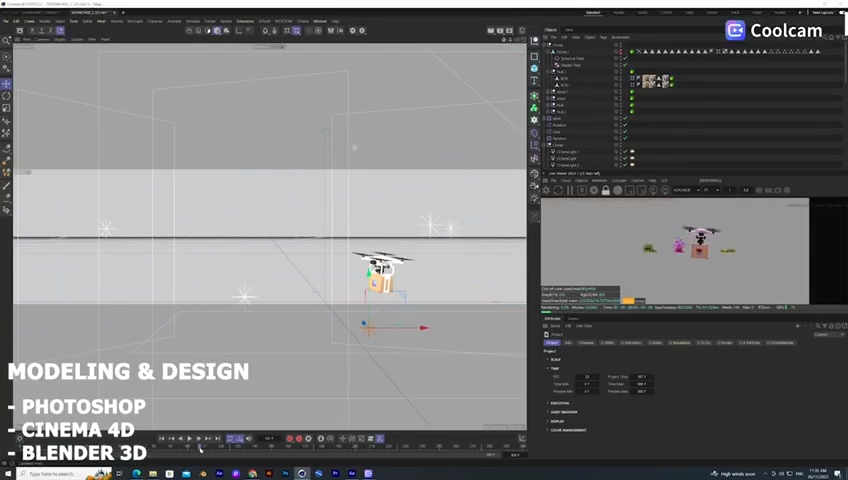Collapse the Cloner object in Objects tree
Viewport: 848px width, 480px height.
(546, 145)
